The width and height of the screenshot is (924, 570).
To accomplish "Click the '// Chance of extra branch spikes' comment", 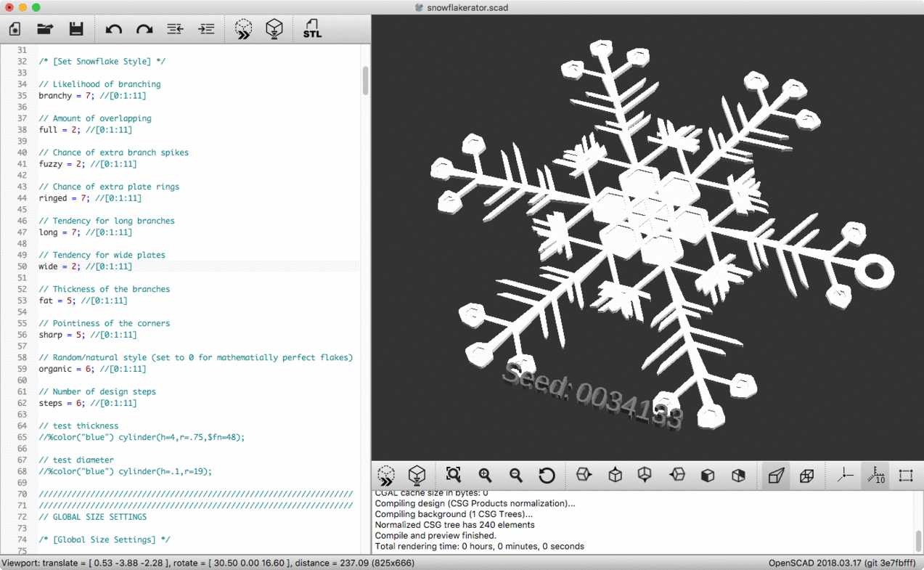I will [113, 152].
